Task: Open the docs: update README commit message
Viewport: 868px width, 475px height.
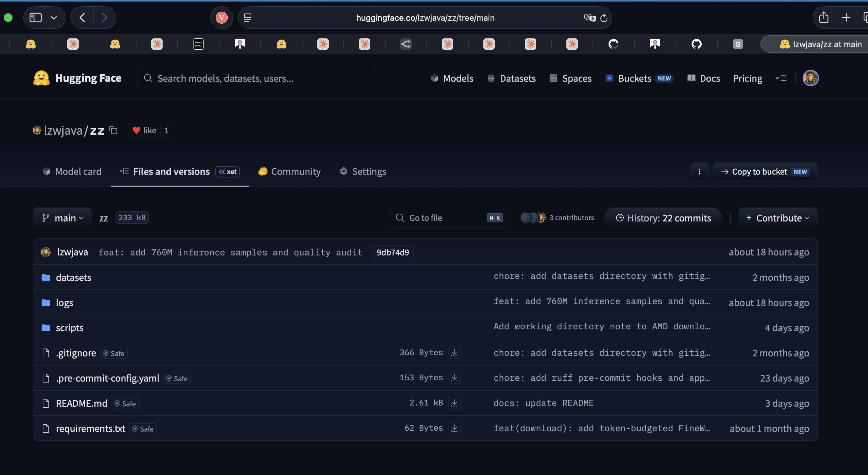Action: [543, 403]
